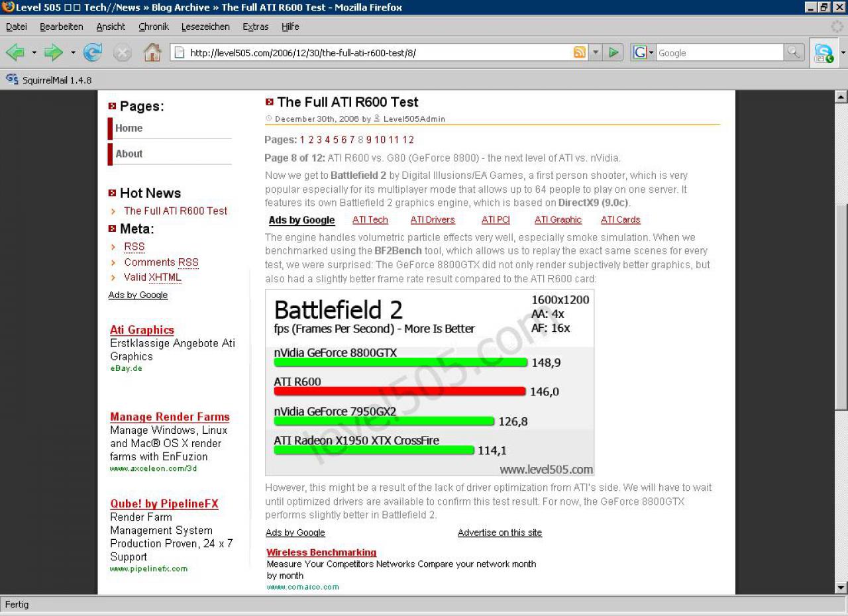Go to page 12 of the article
The width and height of the screenshot is (848, 616).
point(408,140)
